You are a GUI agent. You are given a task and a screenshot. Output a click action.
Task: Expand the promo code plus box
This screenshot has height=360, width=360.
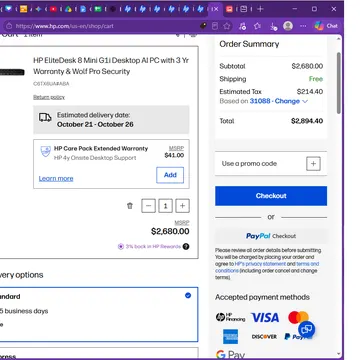[x=313, y=164]
